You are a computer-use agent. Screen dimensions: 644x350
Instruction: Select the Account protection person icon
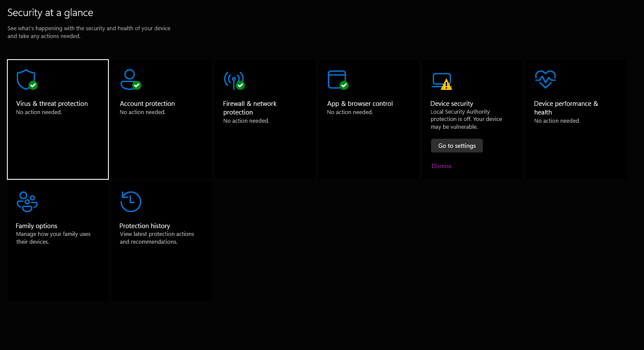130,80
